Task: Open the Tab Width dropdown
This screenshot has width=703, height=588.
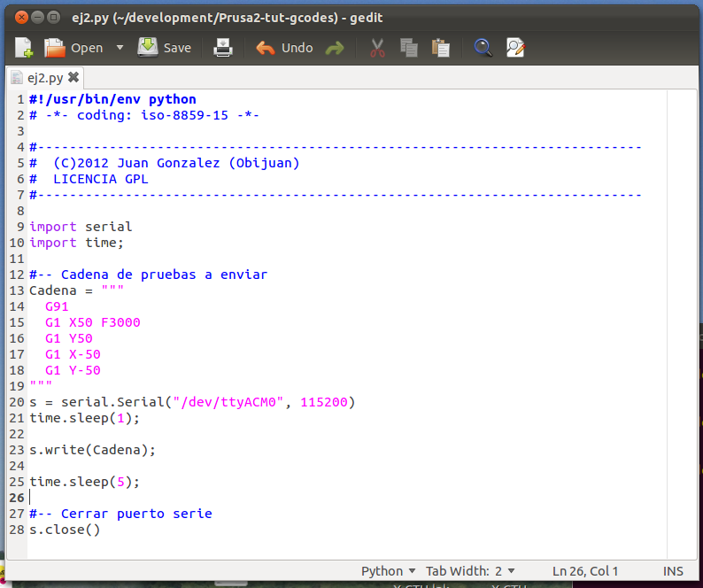Action: [x=469, y=571]
